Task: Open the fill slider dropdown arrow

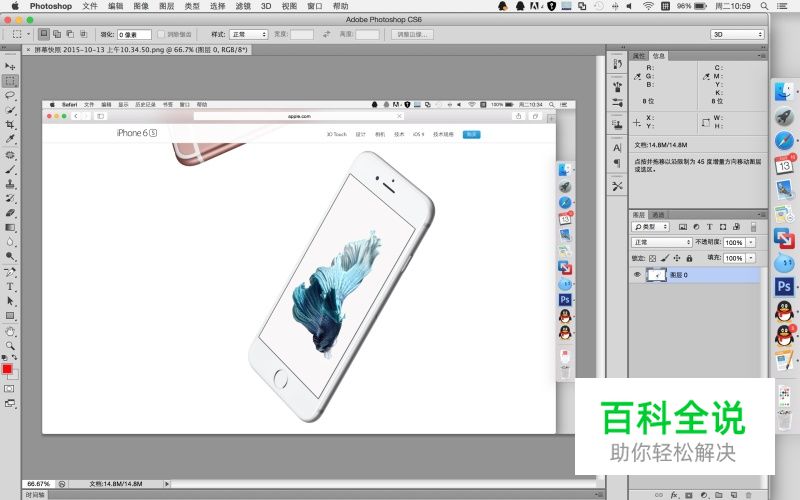Action: (751, 258)
